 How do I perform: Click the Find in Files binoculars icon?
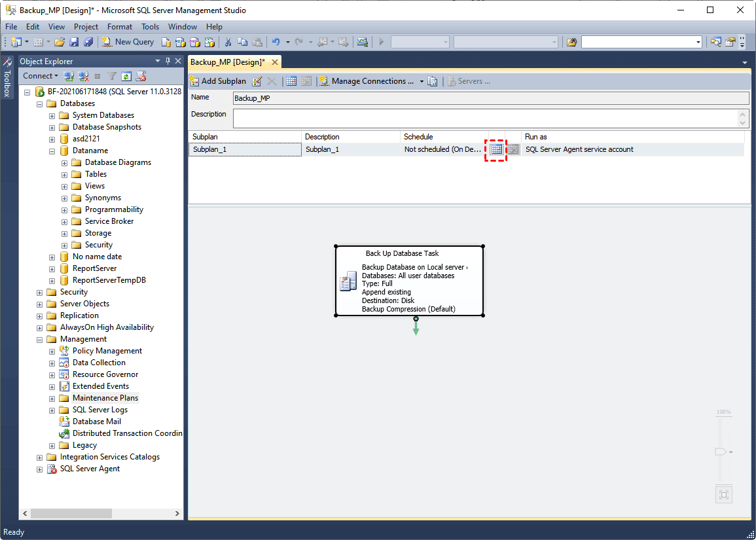tap(572, 42)
